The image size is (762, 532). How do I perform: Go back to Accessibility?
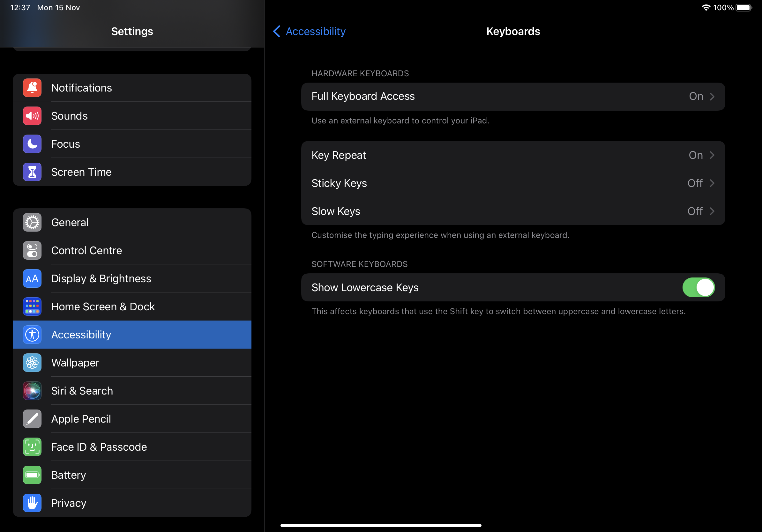click(x=309, y=32)
